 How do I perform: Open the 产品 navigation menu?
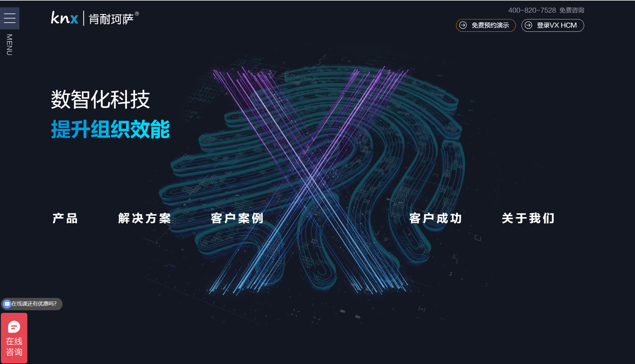[65, 218]
